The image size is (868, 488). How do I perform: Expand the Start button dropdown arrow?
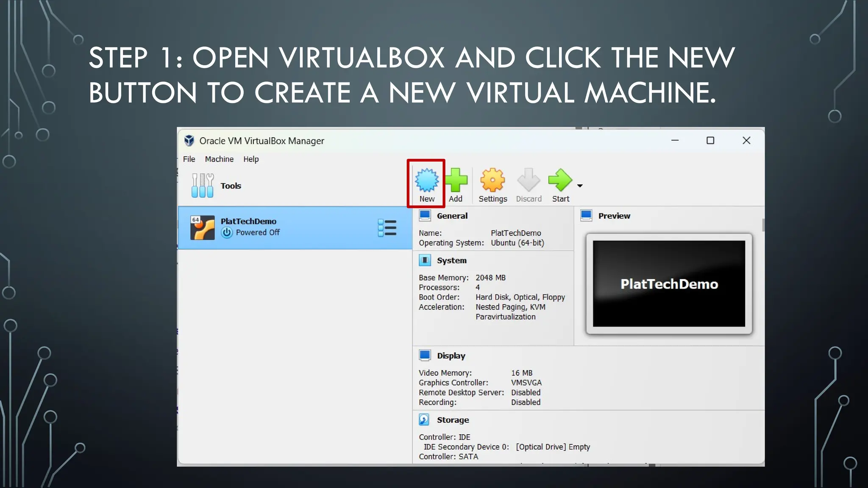click(x=580, y=186)
